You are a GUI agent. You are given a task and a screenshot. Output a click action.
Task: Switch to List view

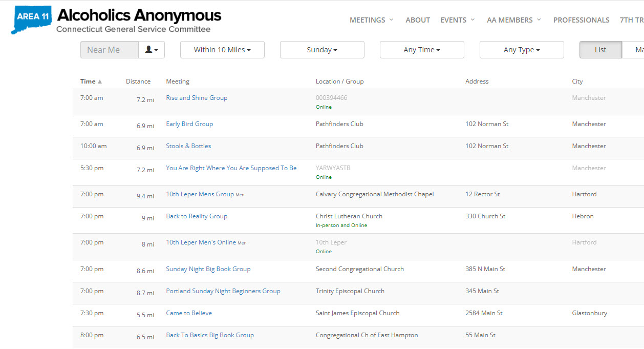(600, 50)
